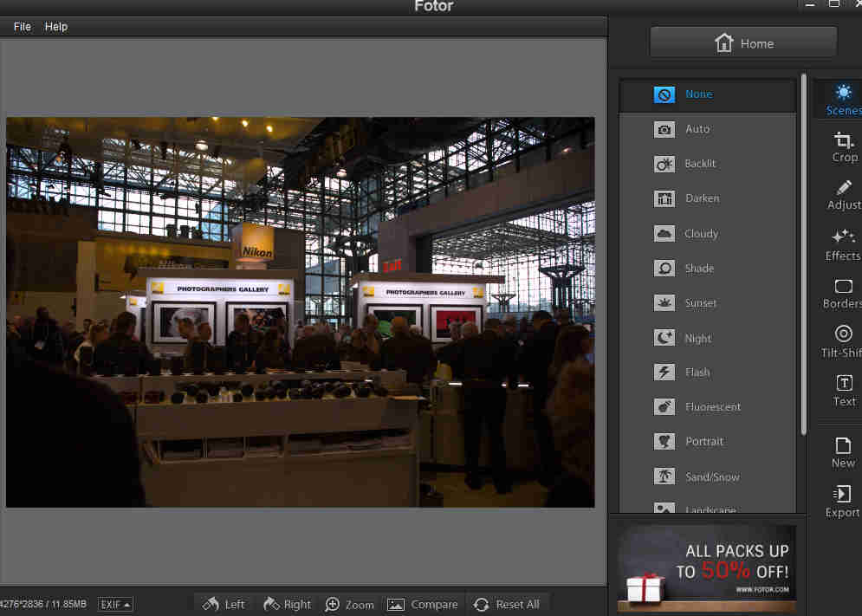Select the Portrait scene icon

pyautogui.click(x=664, y=442)
